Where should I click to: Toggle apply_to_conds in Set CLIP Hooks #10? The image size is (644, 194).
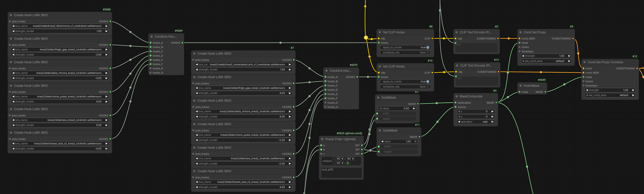point(405,82)
